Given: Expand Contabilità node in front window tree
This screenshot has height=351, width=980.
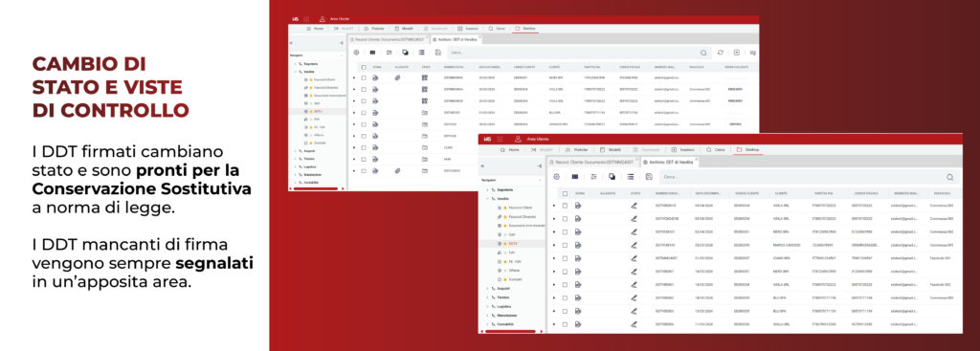Looking at the screenshot, I should 487,325.
